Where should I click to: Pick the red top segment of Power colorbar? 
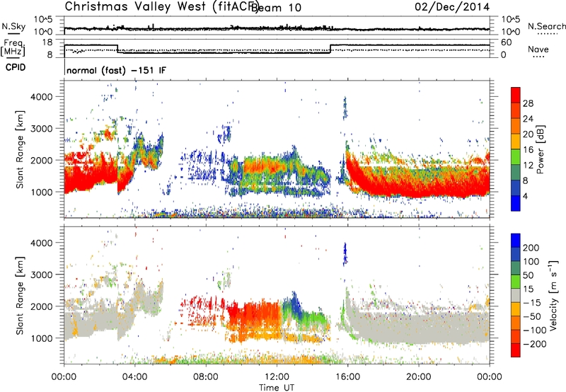point(516,95)
